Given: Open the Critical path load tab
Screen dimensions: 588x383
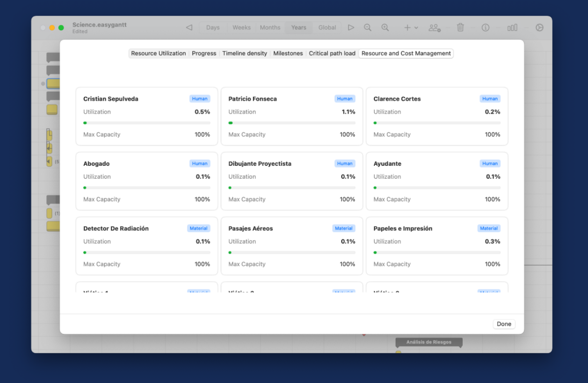Looking at the screenshot, I should [x=332, y=53].
